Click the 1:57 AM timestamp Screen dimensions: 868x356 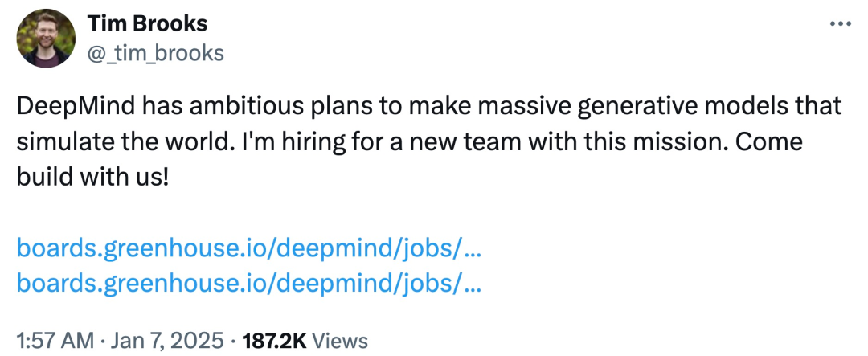tap(55, 340)
